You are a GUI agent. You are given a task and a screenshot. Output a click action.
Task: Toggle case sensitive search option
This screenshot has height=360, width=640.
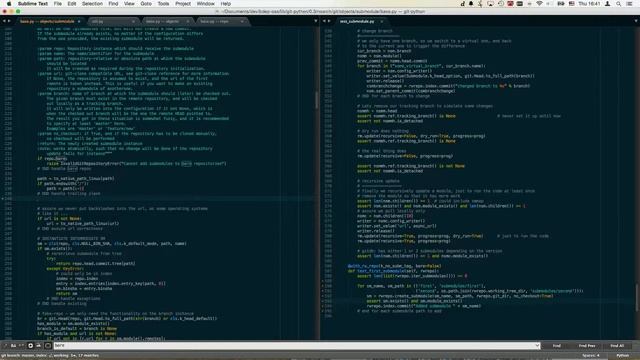pyautogui.click(x=13, y=345)
